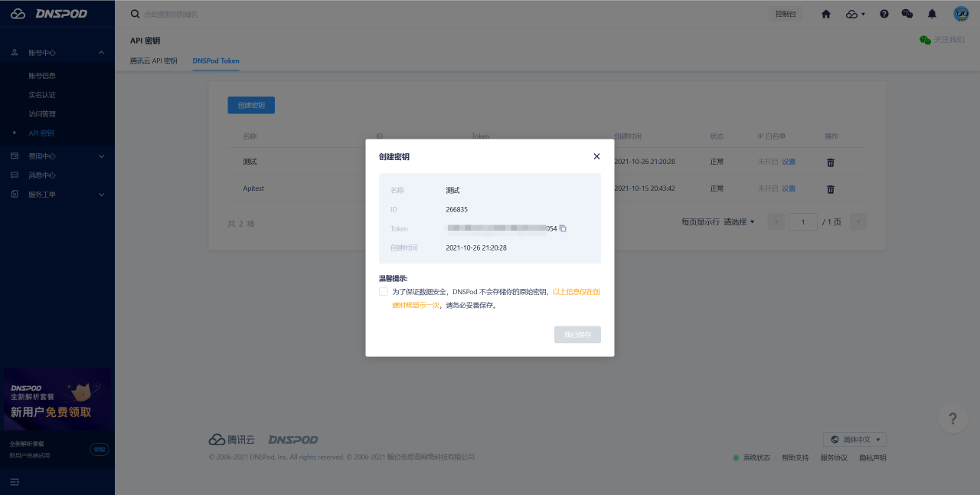Click the 名称 column header
The image size is (980, 495).
[250, 136]
